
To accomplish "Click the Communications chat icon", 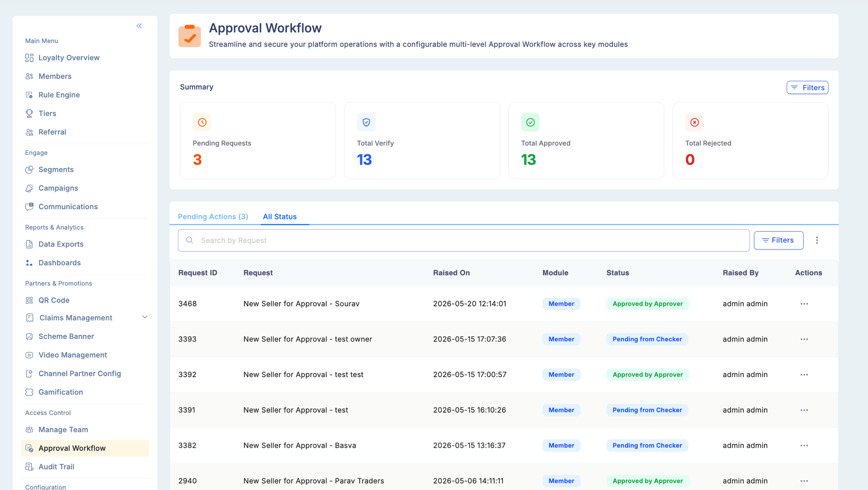I will point(29,207).
